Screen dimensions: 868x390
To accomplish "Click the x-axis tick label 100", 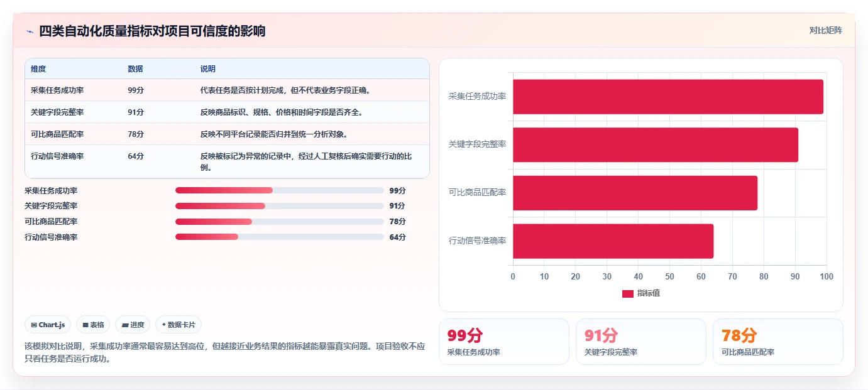I will (827, 276).
